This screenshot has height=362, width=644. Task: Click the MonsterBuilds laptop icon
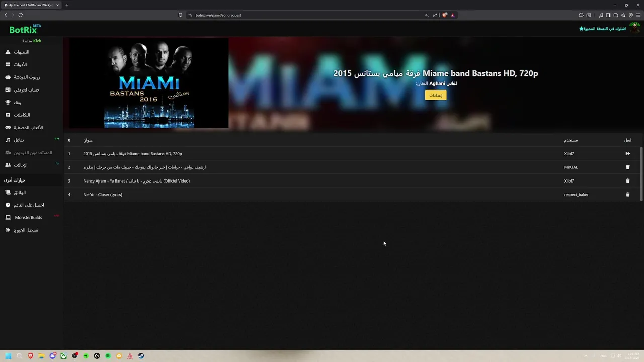(8, 218)
